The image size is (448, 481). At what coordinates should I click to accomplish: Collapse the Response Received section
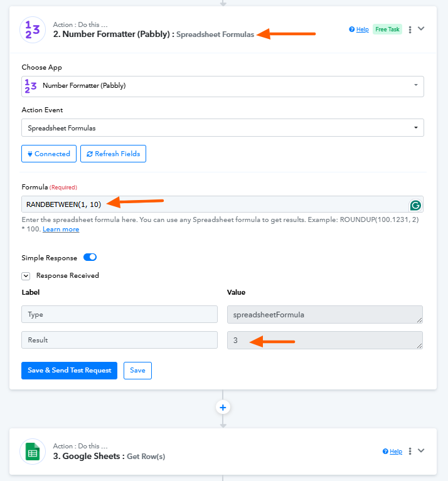26,275
